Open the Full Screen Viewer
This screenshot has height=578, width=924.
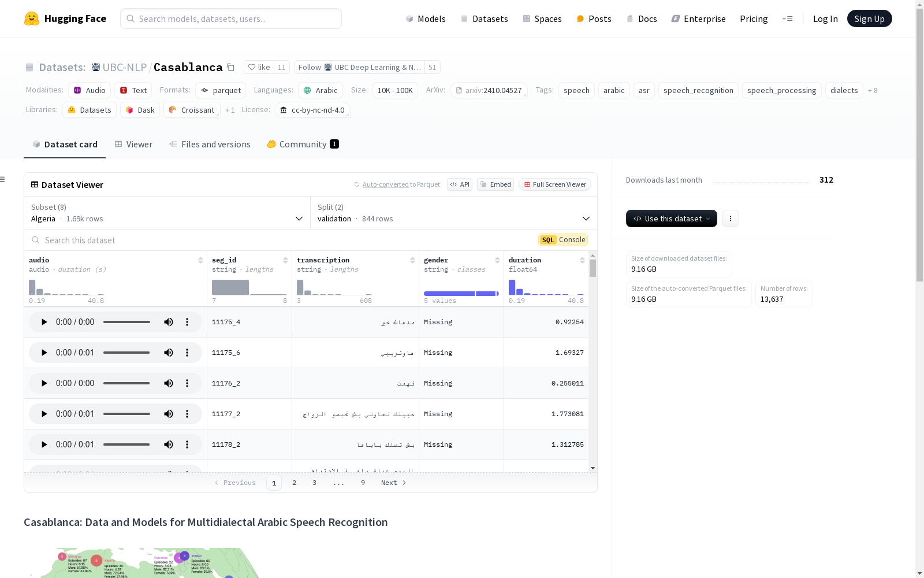tap(555, 184)
